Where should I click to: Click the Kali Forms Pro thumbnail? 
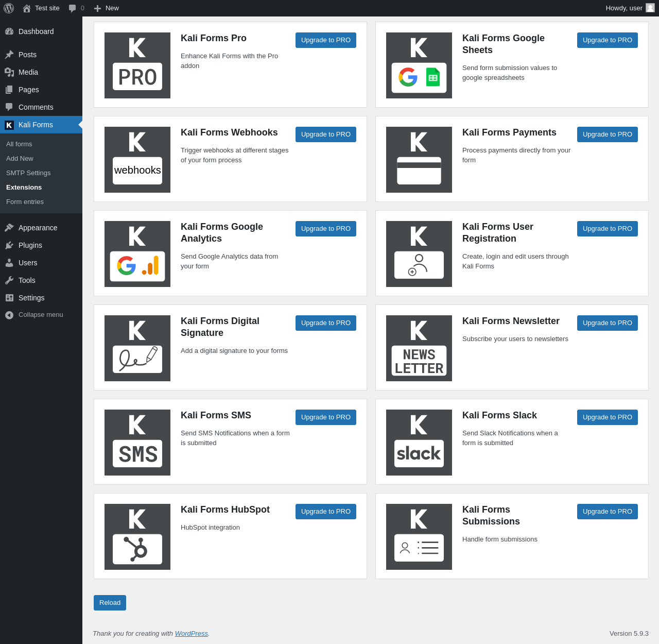pos(137,65)
